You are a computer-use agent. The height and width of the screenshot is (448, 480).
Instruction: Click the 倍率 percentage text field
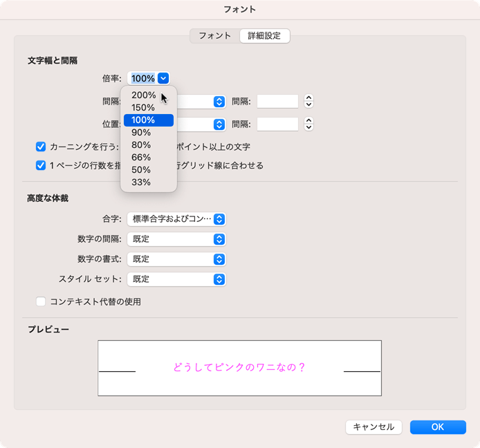[142, 79]
